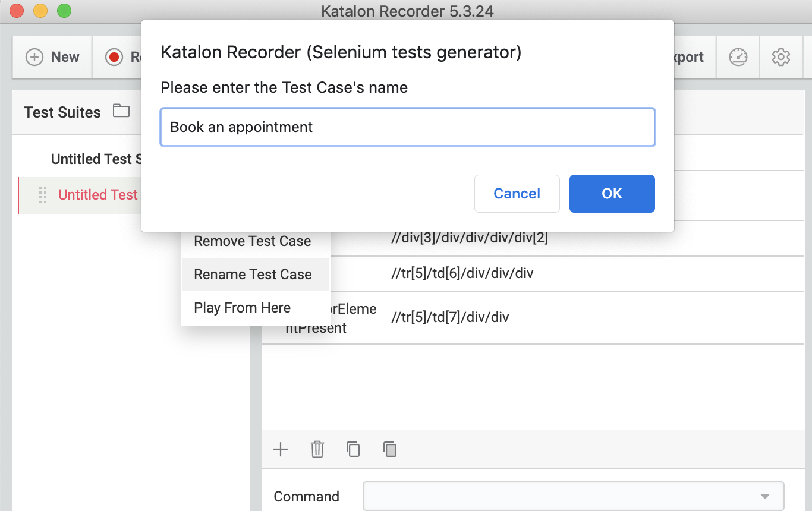Click the macOS green zoom button
812x511 pixels.
click(64, 11)
